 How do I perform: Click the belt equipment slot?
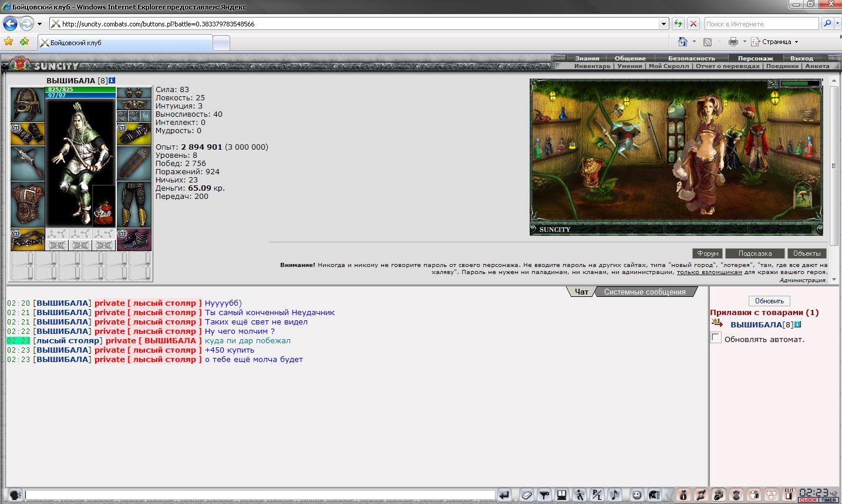click(28, 239)
